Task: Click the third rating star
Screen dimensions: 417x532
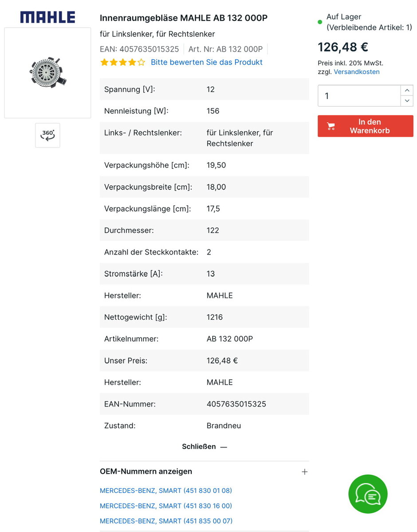Action: 123,63
